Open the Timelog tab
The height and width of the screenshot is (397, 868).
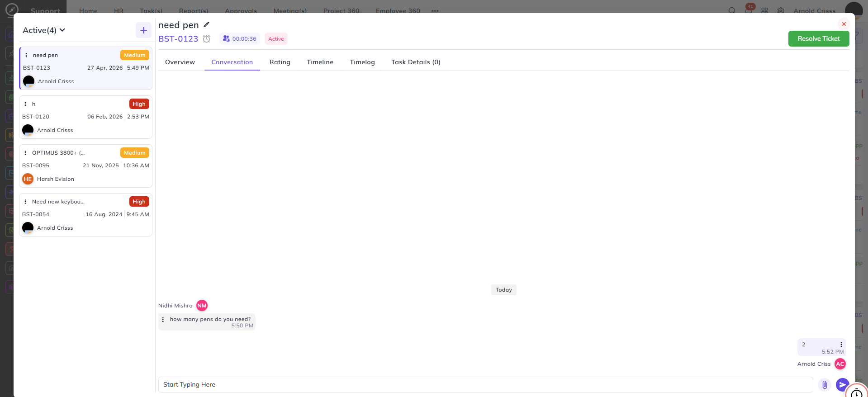tap(362, 62)
